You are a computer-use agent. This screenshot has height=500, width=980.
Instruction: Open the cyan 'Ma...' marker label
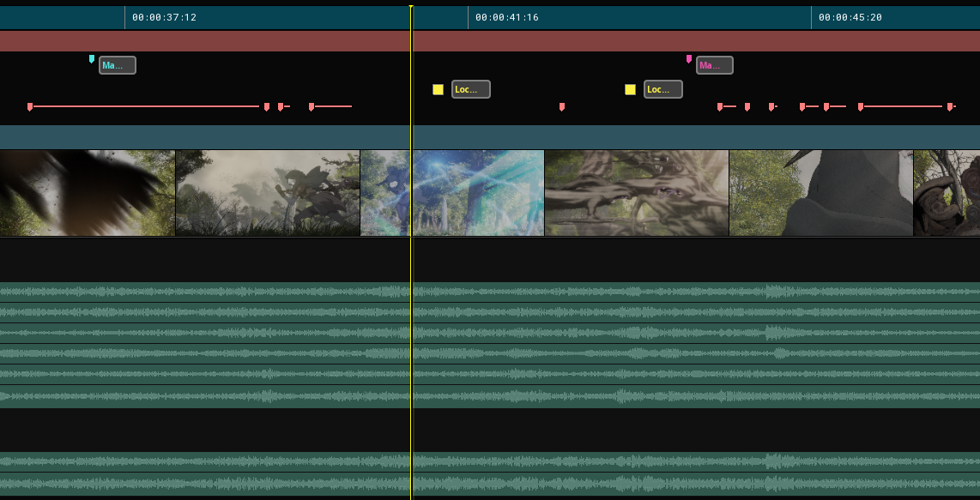pos(118,65)
